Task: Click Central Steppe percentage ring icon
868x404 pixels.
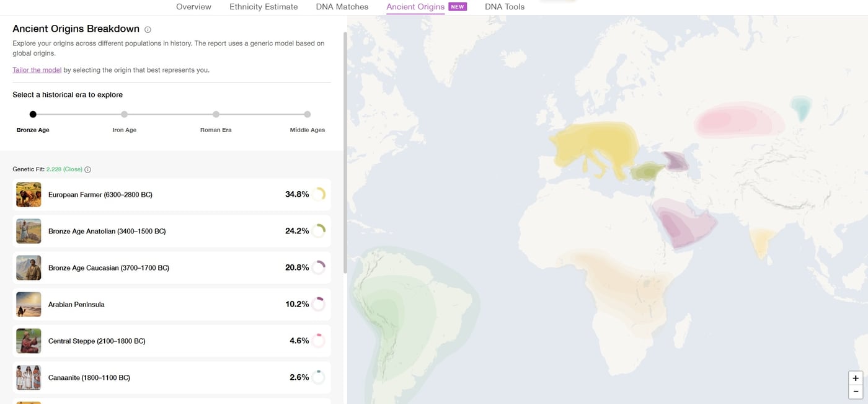Action: 318,341
